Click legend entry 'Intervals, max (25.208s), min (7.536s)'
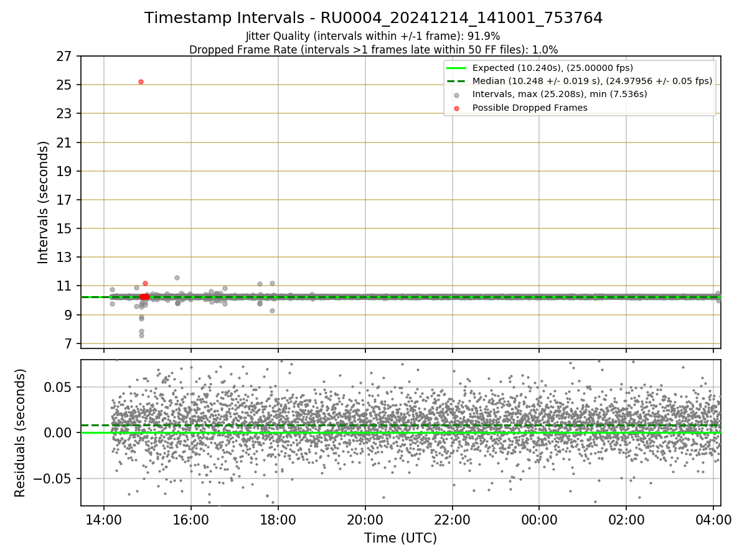The width and height of the screenshot is (747, 560). [560, 94]
